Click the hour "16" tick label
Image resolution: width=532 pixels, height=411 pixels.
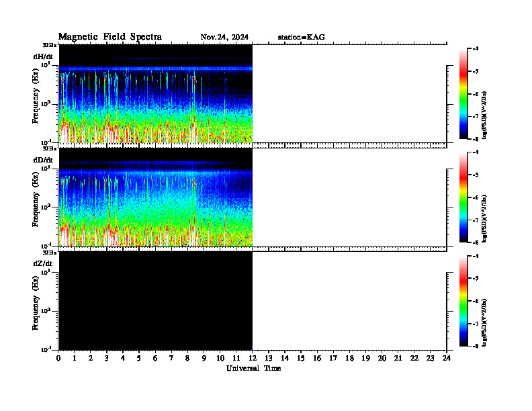point(317,358)
